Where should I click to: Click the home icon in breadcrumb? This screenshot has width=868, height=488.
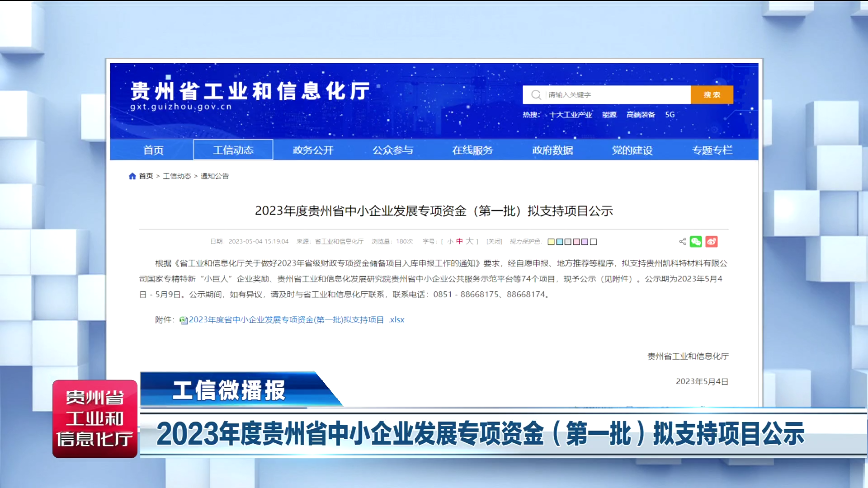132,176
